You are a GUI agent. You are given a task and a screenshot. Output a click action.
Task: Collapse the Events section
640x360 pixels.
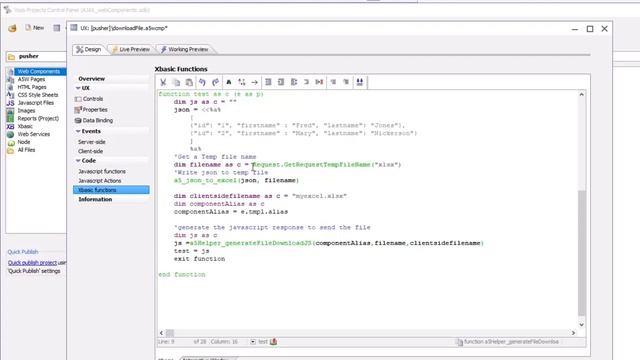coord(78,131)
